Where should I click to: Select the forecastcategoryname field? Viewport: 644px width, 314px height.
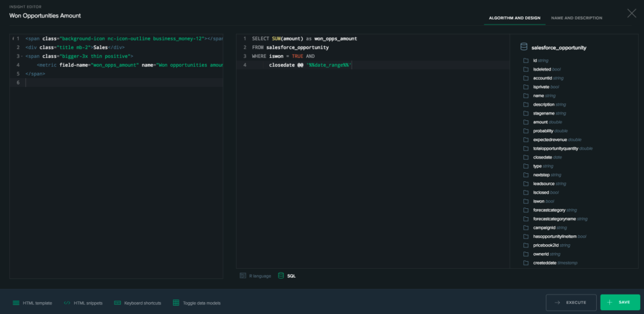coord(560,219)
